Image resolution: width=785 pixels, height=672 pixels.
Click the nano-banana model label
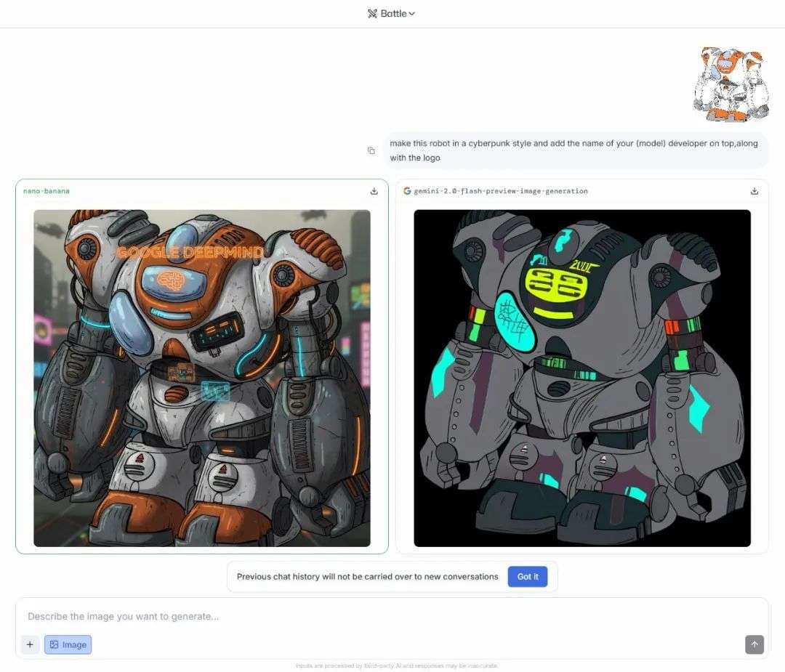click(47, 191)
